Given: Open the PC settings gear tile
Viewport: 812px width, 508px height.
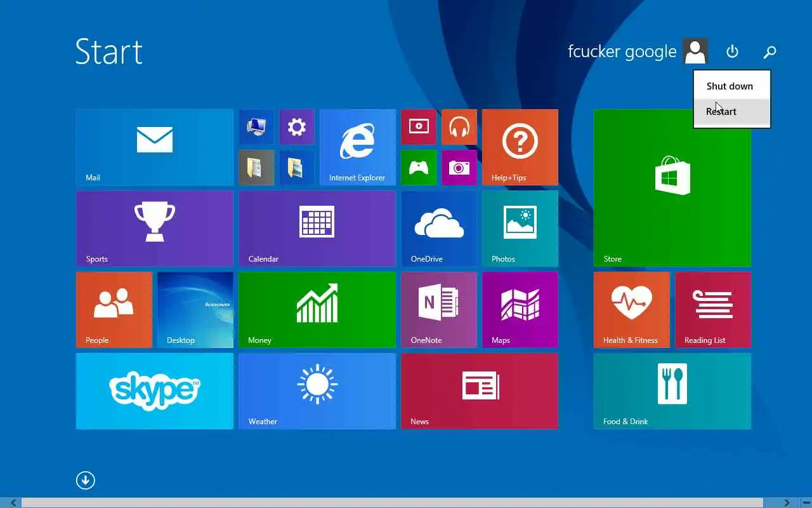Looking at the screenshot, I should pos(297,127).
